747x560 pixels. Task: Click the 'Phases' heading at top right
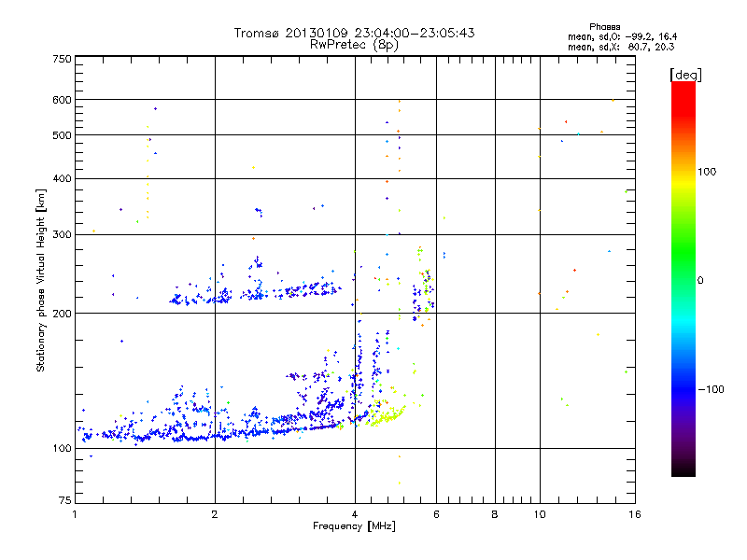pos(604,27)
